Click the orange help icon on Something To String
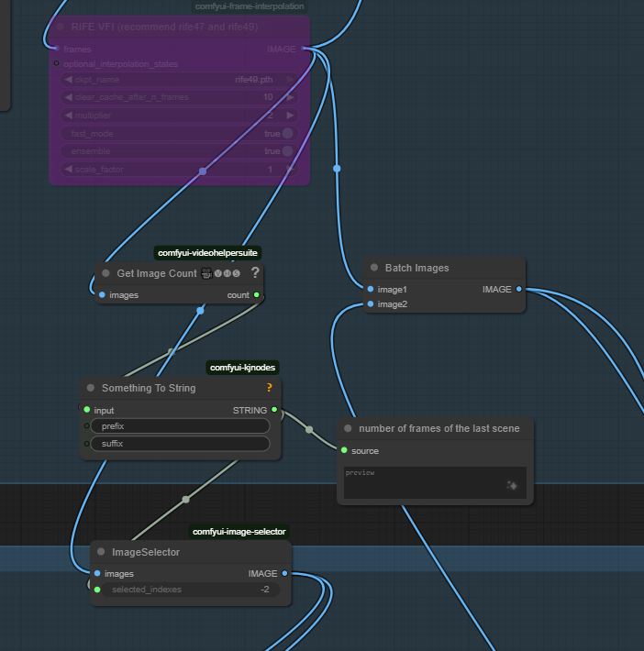Viewport: 644px width, 651px height. 269,388
